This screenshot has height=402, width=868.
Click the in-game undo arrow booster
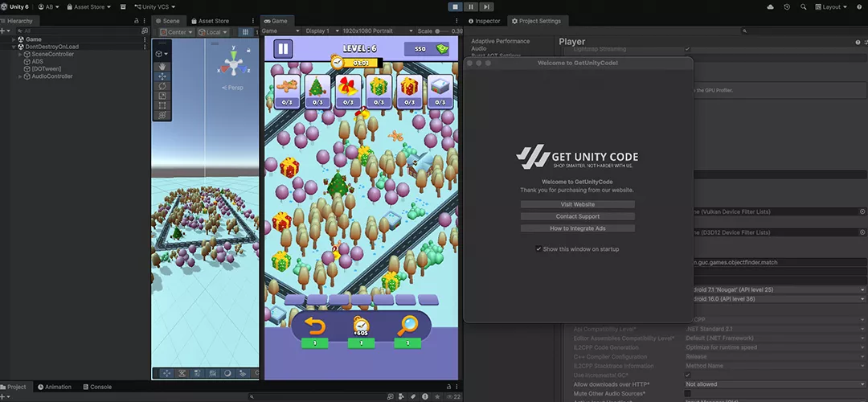[x=315, y=325]
